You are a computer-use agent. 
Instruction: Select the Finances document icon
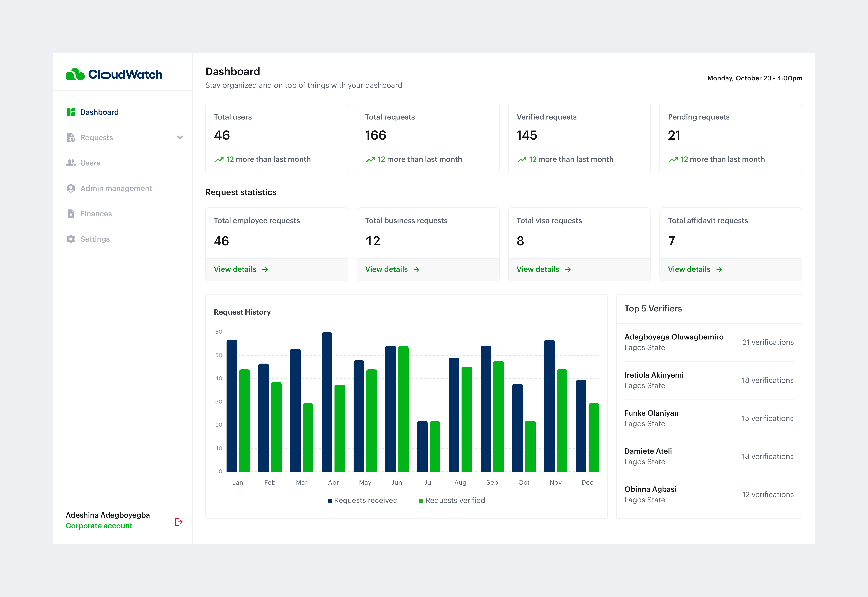click(x=71, y=214)
